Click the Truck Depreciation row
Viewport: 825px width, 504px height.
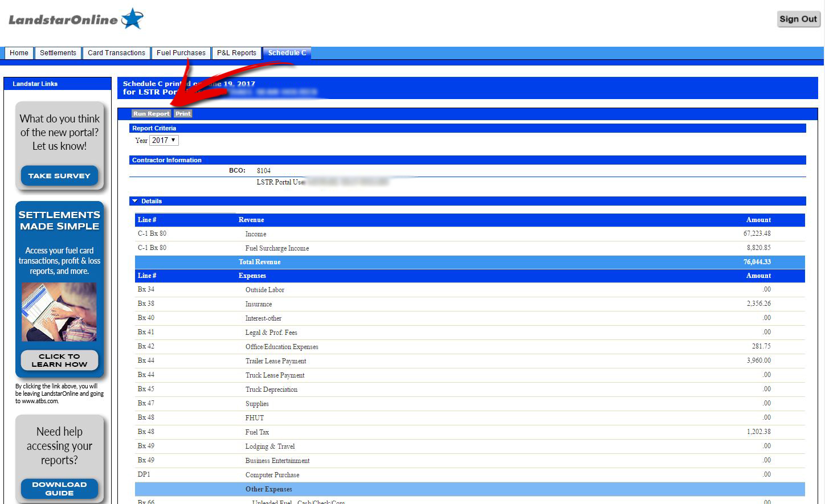coord(470,389)
